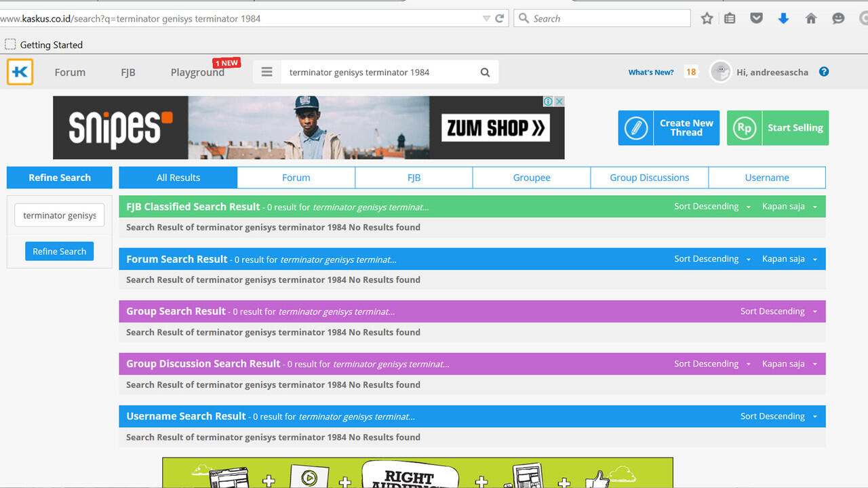Open the Kaskus logo home icon
The width and height of the screenshot is (868, 488).
[x=20, y=72]
